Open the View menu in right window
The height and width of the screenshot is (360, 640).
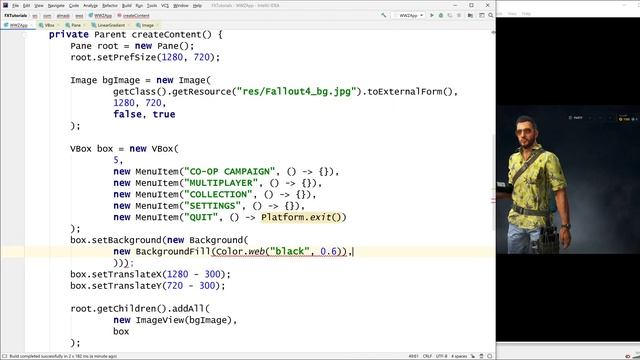tap(512, 13)
